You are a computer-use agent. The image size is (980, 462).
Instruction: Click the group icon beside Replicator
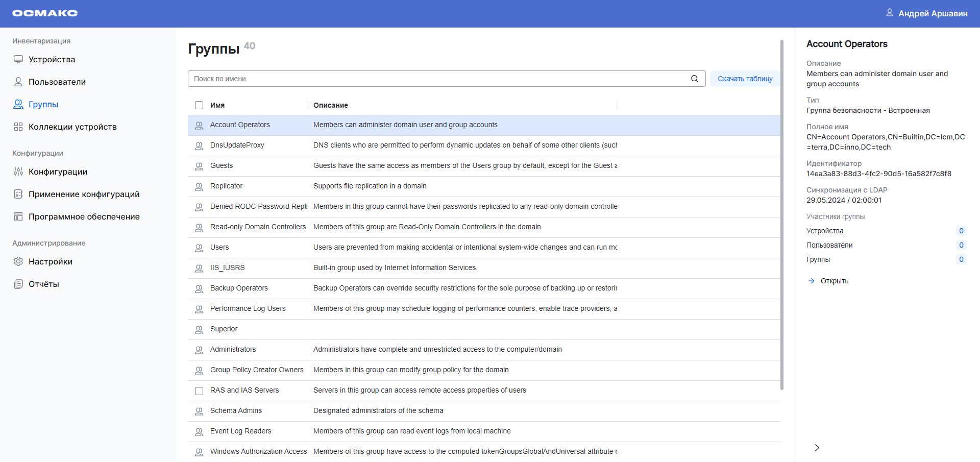click(199, 186)
